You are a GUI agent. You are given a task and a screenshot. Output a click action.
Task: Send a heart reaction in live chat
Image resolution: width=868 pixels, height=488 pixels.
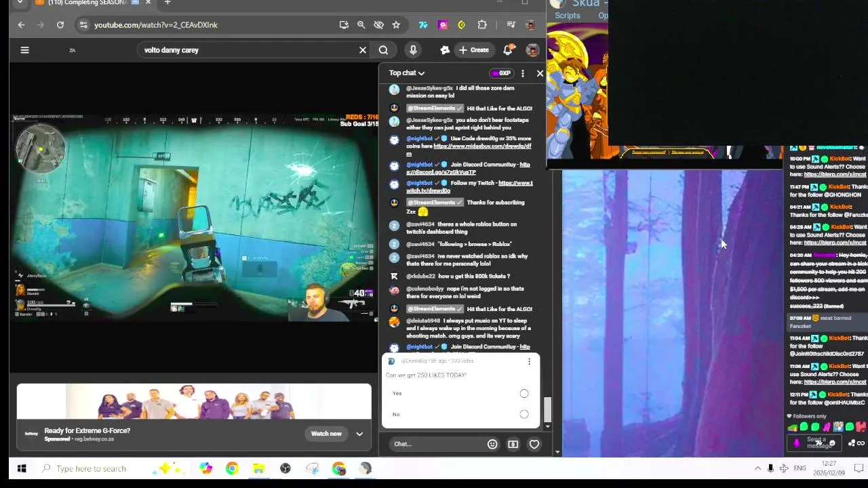[x=534, y=444]
